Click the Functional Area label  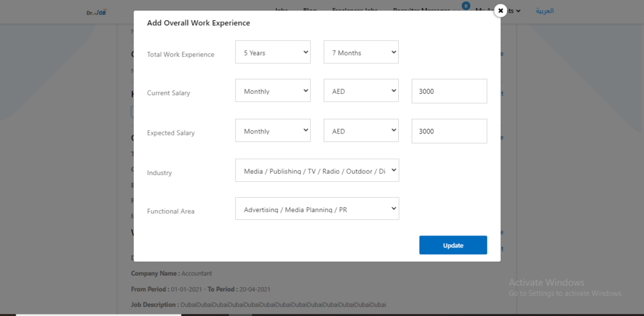coord(171,212)
